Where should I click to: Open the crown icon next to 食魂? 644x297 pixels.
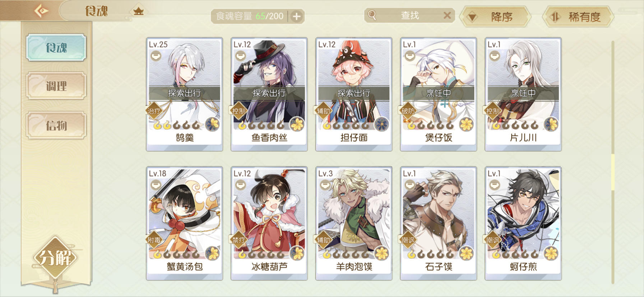(x=138, y=11)
